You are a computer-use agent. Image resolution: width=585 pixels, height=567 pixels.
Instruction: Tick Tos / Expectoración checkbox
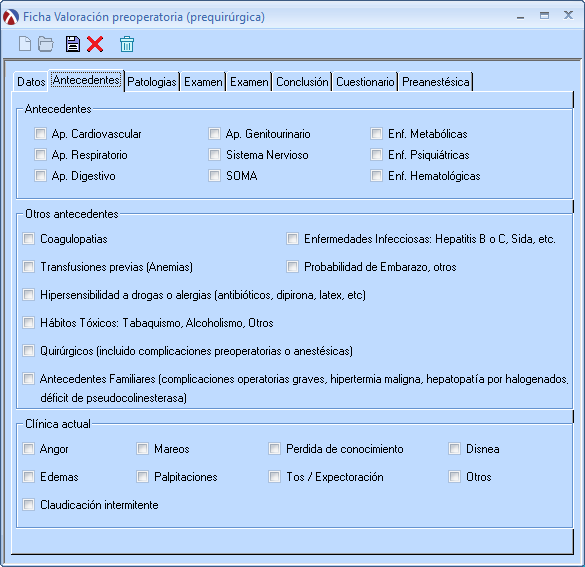click(x=275, y=476)
